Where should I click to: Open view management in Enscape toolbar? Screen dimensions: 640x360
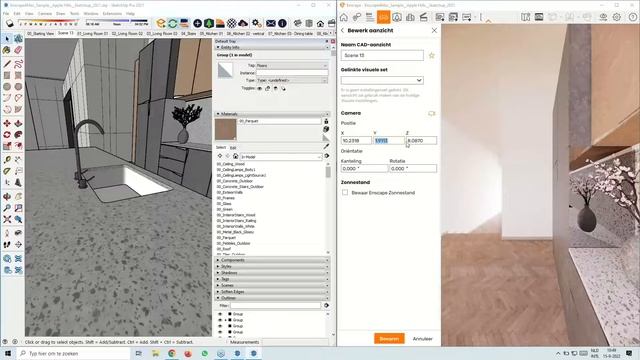383,17
